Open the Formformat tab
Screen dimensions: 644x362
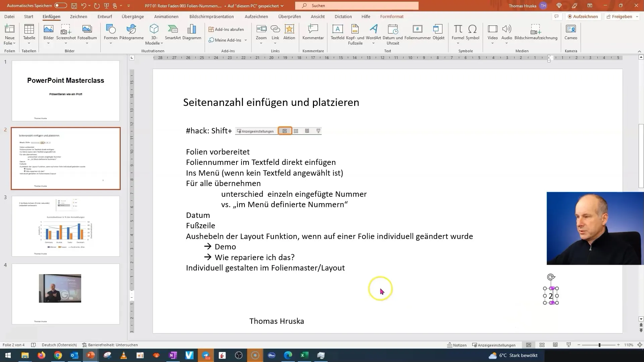tap(392, 16)
